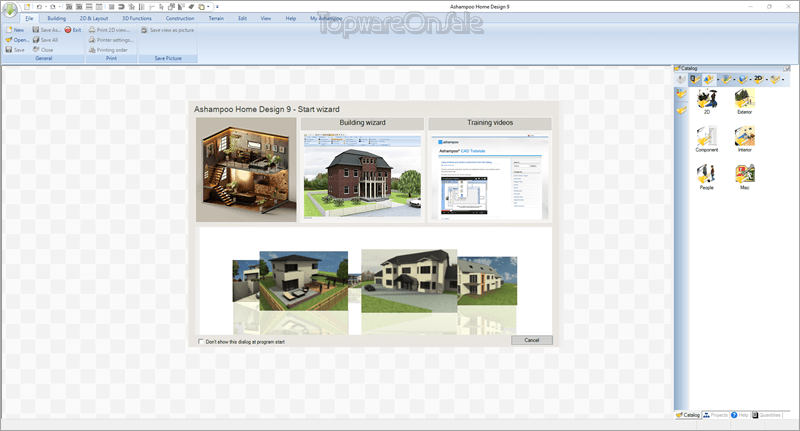Image resolution: width=800 pixels, height=431 pixels.
Task: Open the interior house cutaway thumbnail
Action: pyautogui.click(x=246, y=170)
